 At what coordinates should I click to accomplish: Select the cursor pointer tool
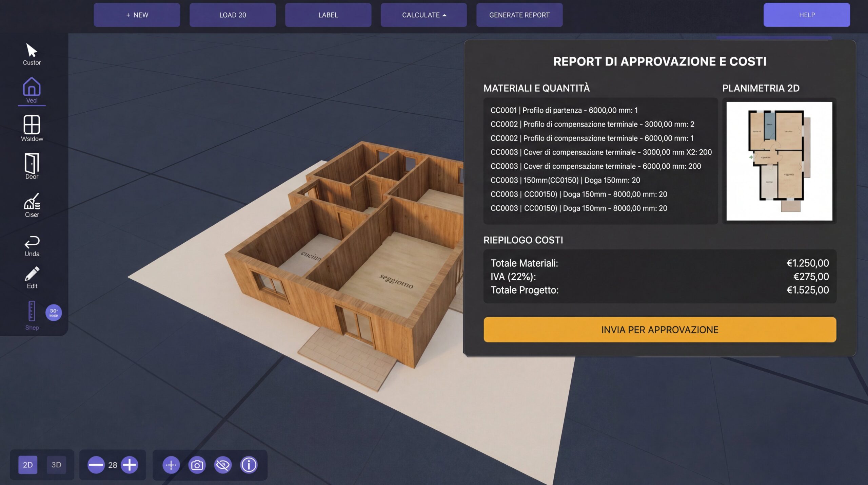coord(32,51)
